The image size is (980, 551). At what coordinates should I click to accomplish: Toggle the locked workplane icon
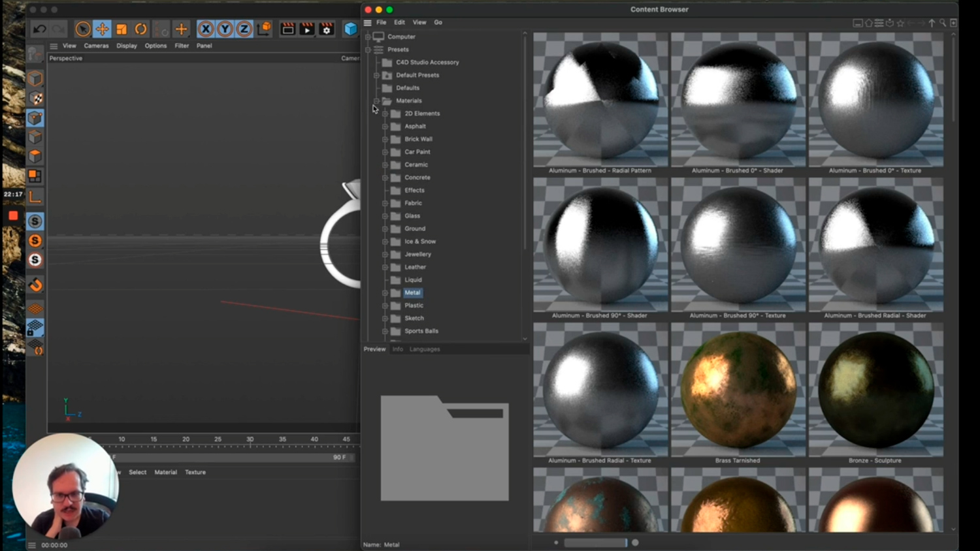pos(35,327)
